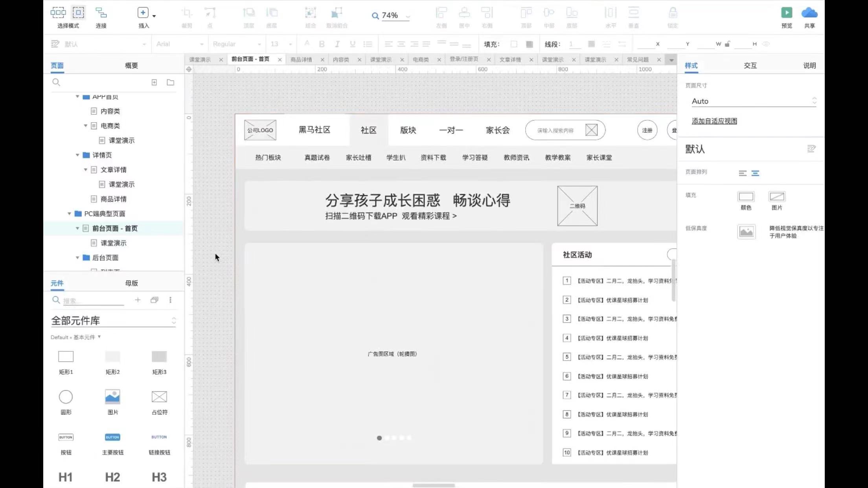Select the Placeholder (占位符) widget
The image size is (868, 488).
pos(159,397)
